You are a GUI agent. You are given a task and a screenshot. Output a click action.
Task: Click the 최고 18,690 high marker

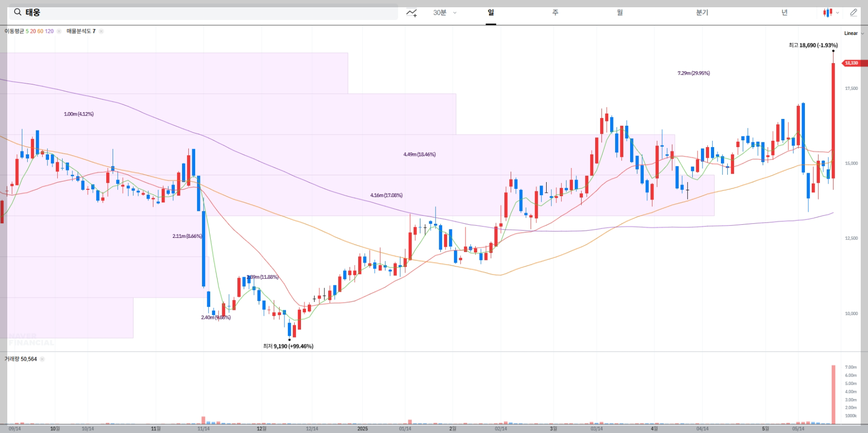813,45
